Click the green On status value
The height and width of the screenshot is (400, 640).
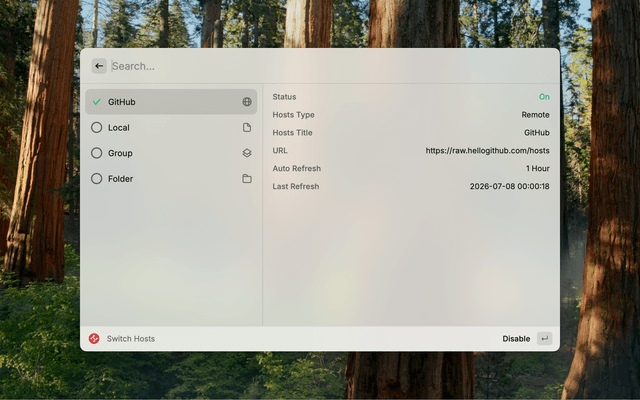[x=544, y=97]
